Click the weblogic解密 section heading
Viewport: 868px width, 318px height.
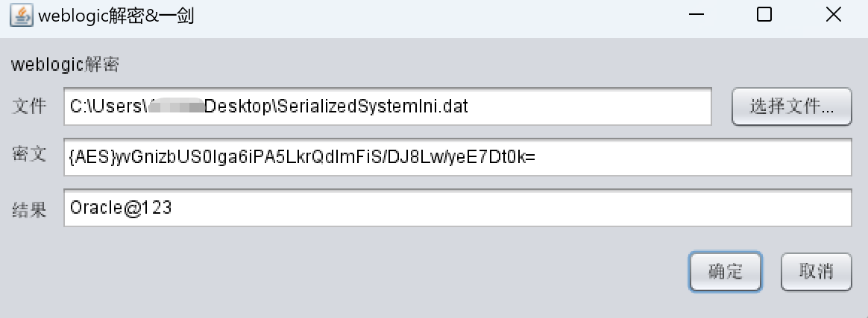click(x=65, y=66)
